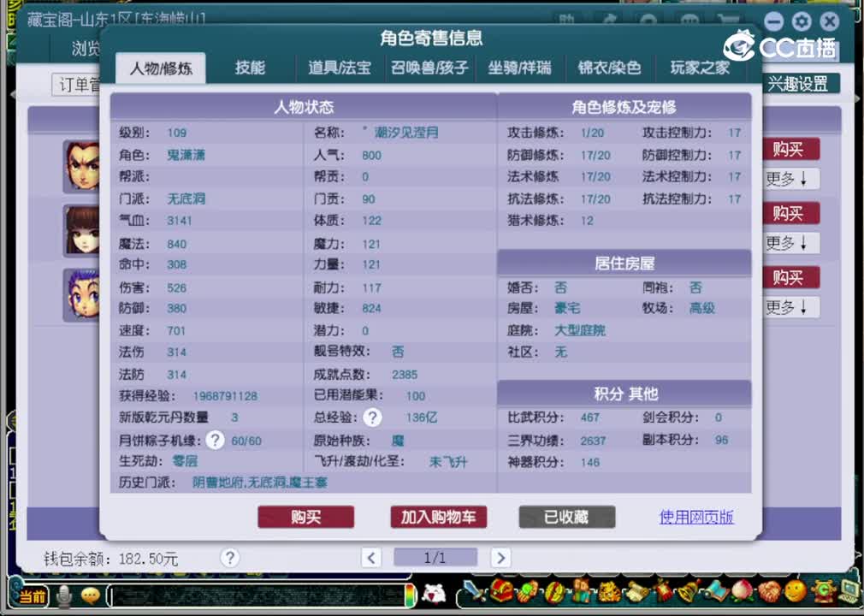Image resolution: width=864 pixels, height=616 pixels.
Task: Switch to the 技能 tab
Action: pyautogui.click(x=249, y=68)
